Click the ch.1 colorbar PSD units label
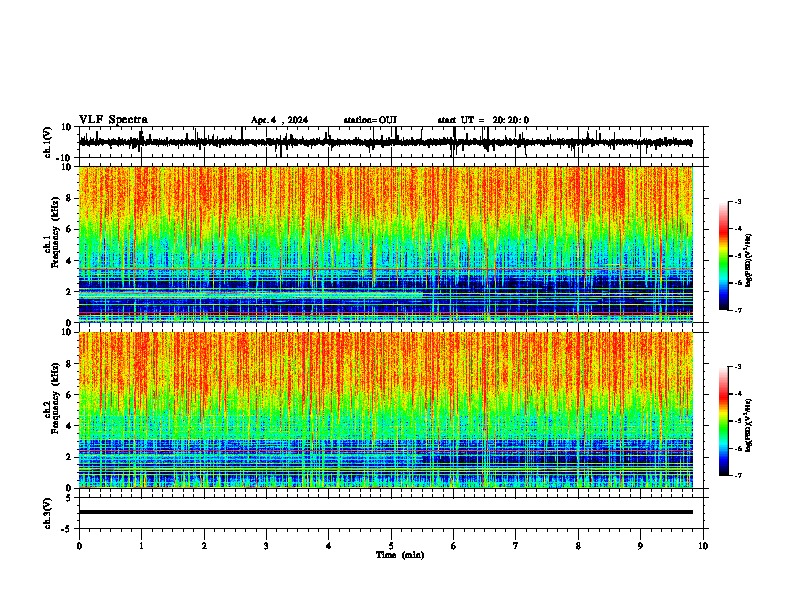This screenshot has height=612, width=792. pyautogui.click(x=748, y=260)
